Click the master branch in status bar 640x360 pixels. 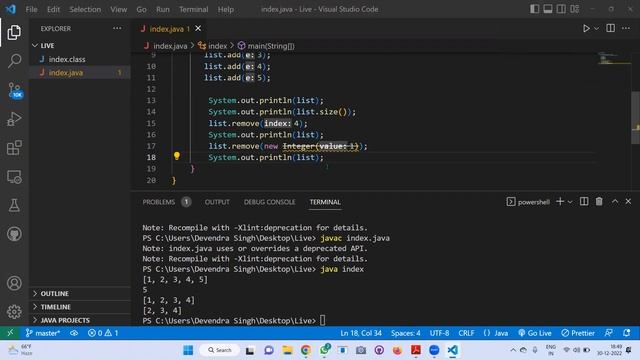click(43, 333)
